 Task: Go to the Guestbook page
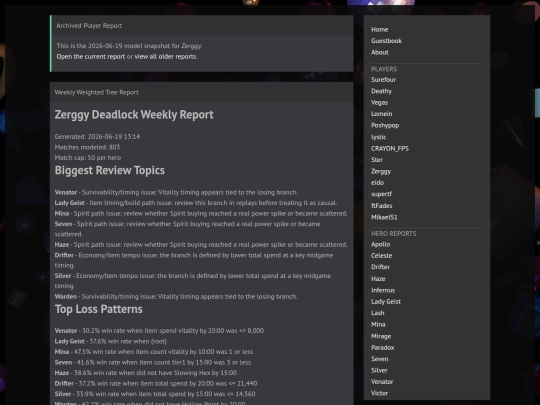pyautogui.click(x=386, y=41)
